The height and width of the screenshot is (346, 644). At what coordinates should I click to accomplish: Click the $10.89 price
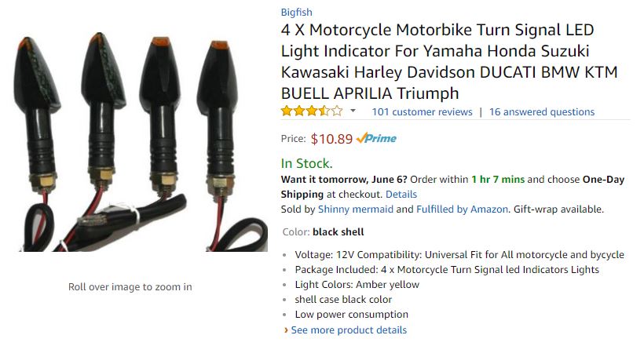tap(331, 139)
